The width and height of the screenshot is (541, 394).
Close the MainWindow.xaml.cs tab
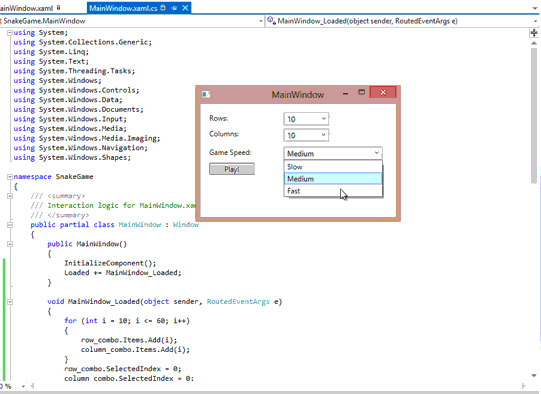[185, 8]
